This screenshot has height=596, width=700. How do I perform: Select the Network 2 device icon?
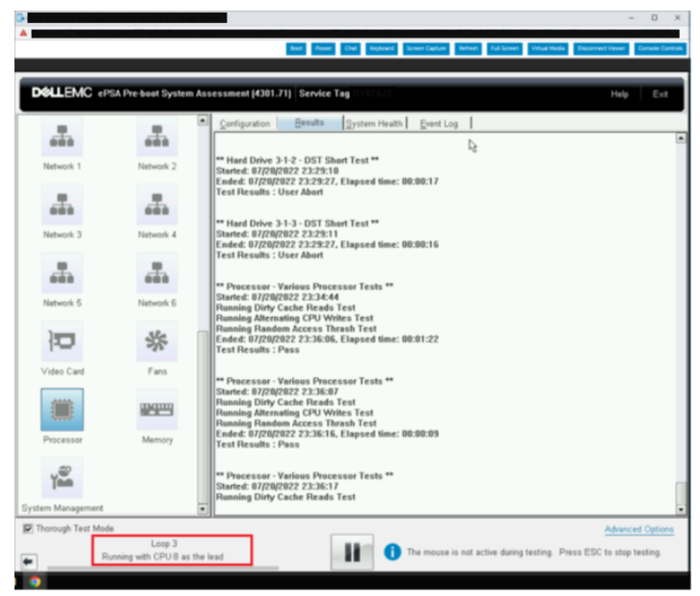[157, 136]
